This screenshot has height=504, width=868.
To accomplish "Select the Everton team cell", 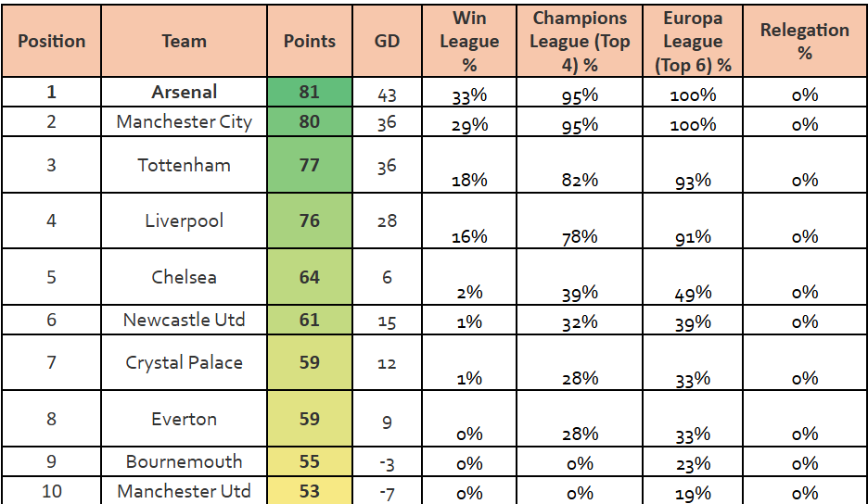I will (184, 419).
